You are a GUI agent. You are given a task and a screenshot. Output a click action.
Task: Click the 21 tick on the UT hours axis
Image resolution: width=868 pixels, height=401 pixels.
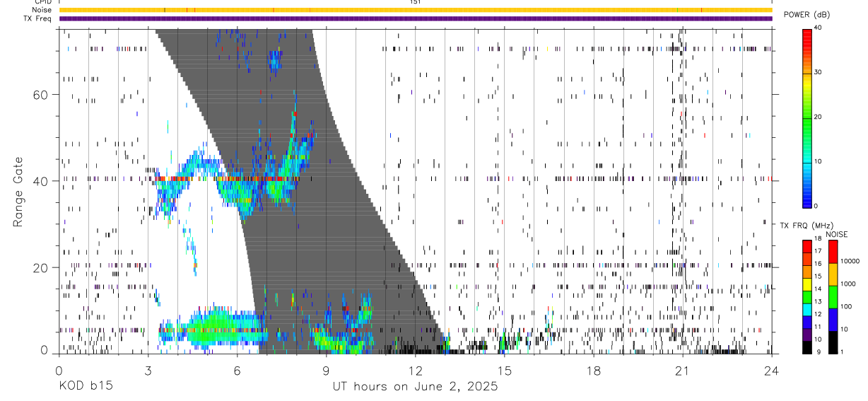tap(683, 370)
